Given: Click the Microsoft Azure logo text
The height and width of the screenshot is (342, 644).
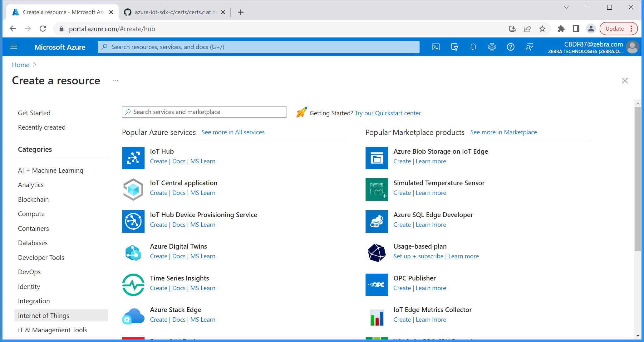Looking at the screenshot, I should pyautogui.click(x=60, y=47).
